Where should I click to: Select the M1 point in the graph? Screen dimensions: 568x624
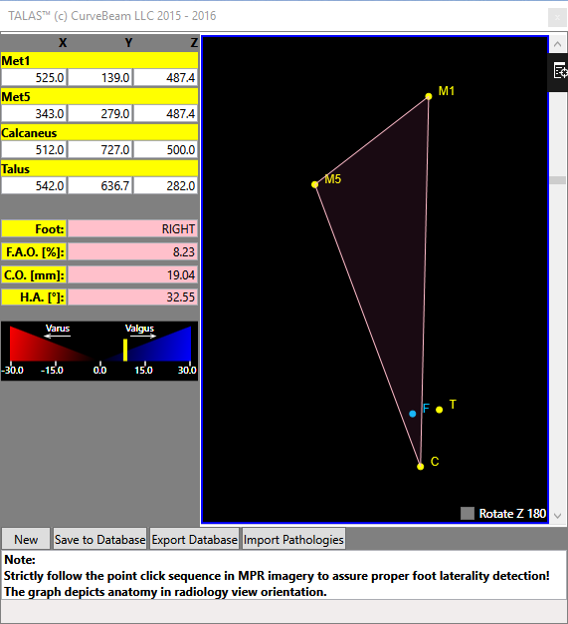(429, 96)
